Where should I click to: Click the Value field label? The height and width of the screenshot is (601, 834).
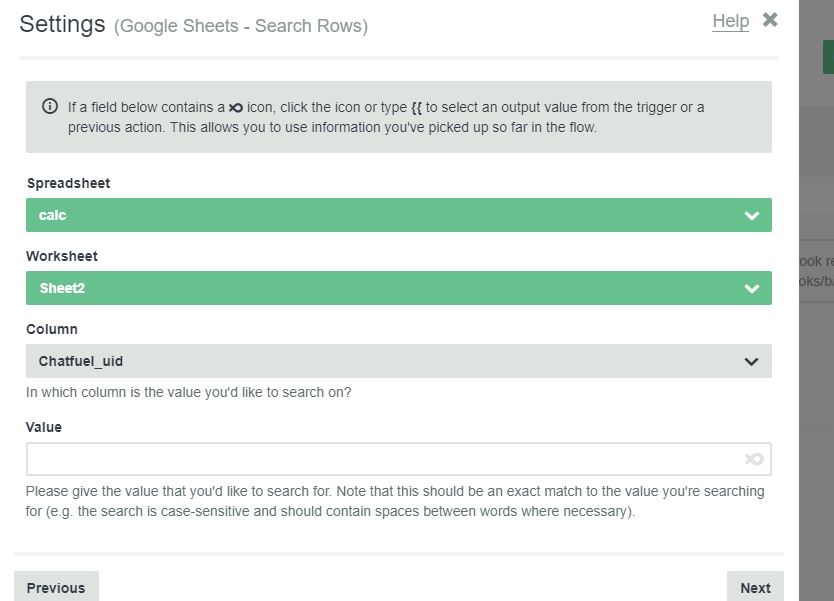(44, 427)
